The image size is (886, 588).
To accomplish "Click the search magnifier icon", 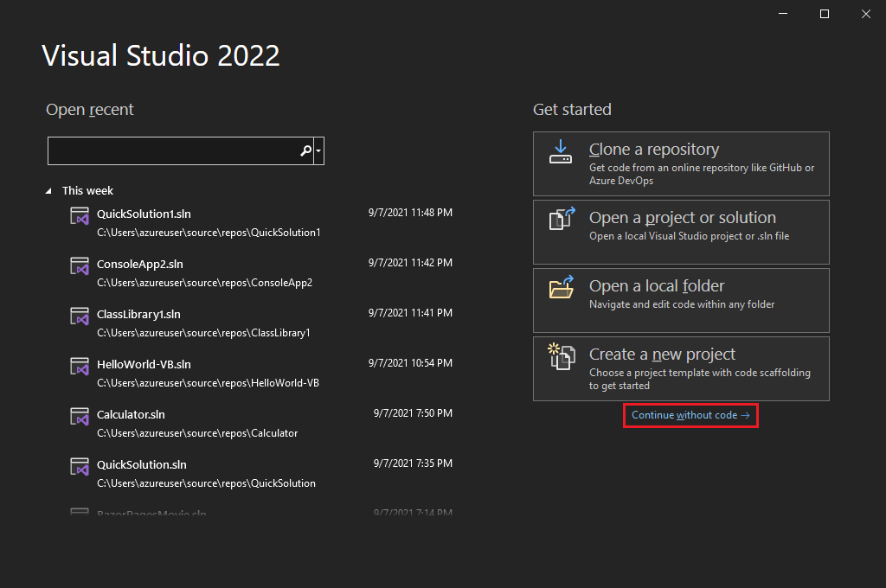I will [x=305, y=150].
